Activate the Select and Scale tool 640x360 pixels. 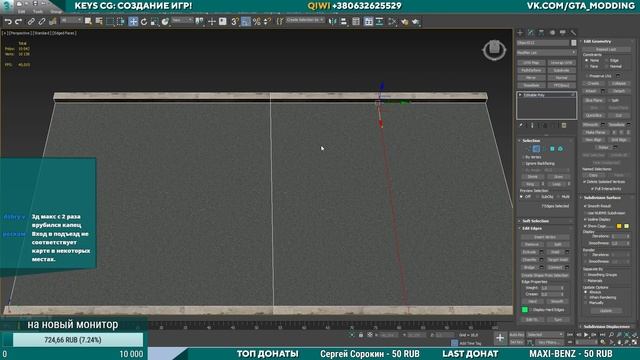tap(155, 21)
